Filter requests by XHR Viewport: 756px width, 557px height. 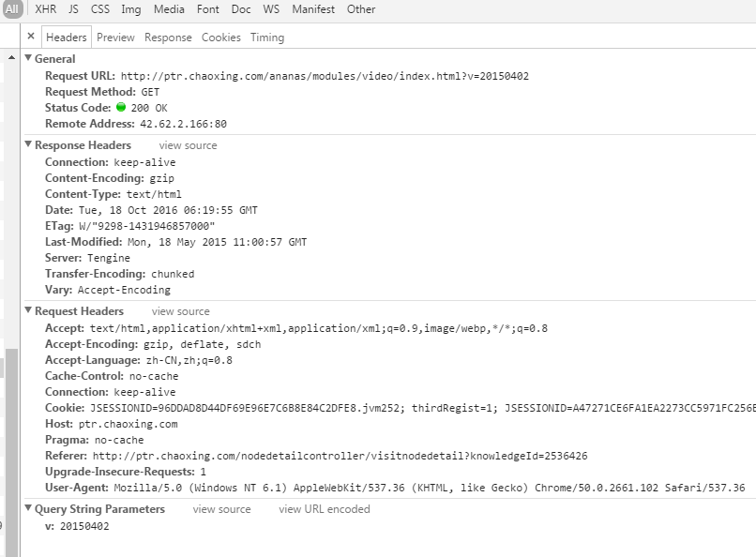pyautogui.click(x=45, y=9)
